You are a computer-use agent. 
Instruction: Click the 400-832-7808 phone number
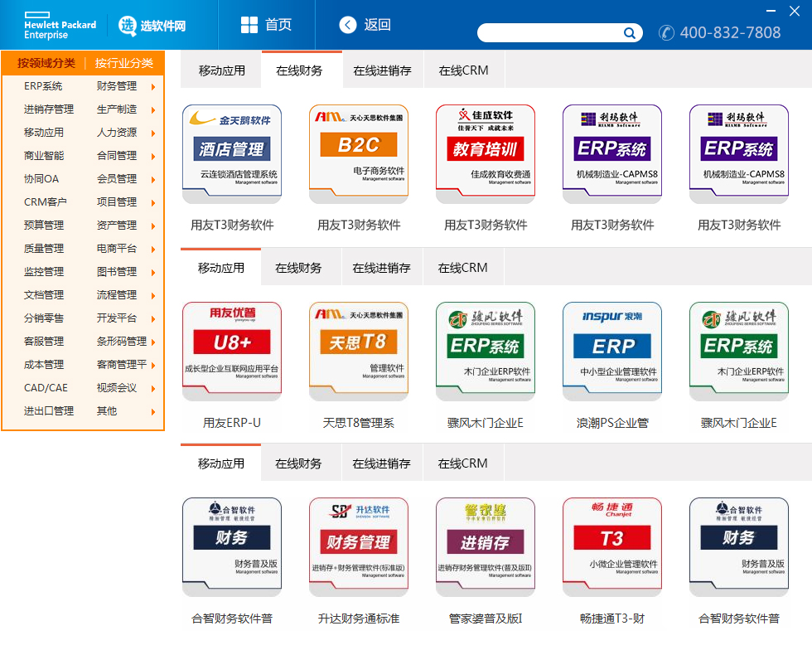point(730,32)
